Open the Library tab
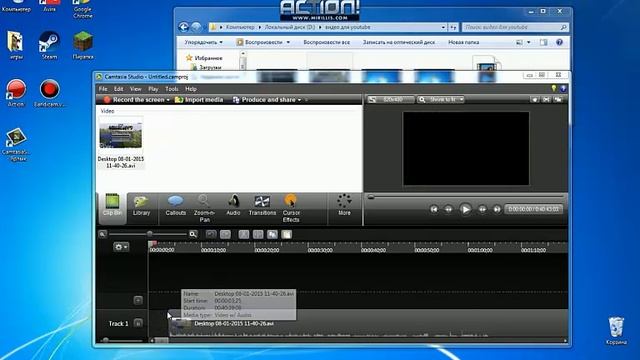Image resolution: width=640 pixels, height=360 pixels. click(x=141, y=205)
